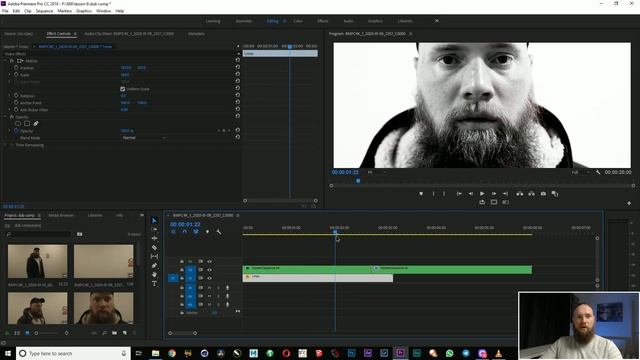Image resolution: width=640 pixels, height=360 pixels.
Task: Select the Track Select Forward tool
Action: pos(154,230)
